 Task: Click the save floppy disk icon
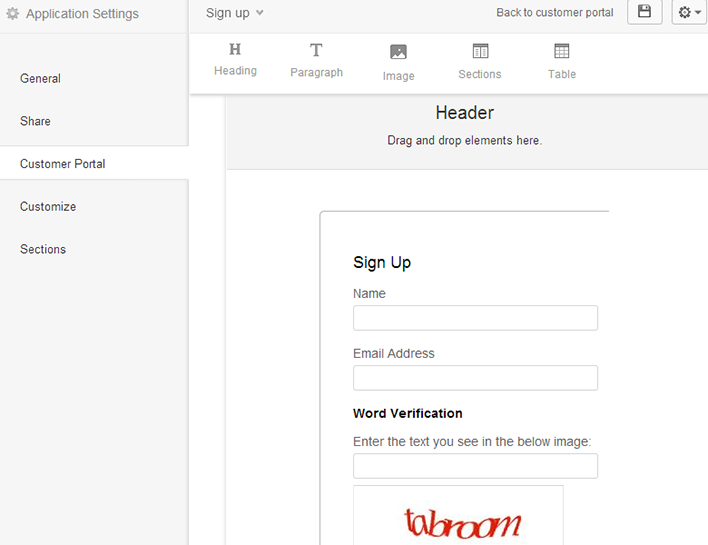644,12
